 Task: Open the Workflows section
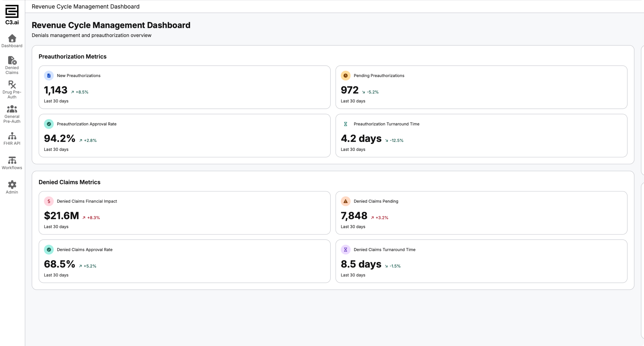click(x=12, y=163)
